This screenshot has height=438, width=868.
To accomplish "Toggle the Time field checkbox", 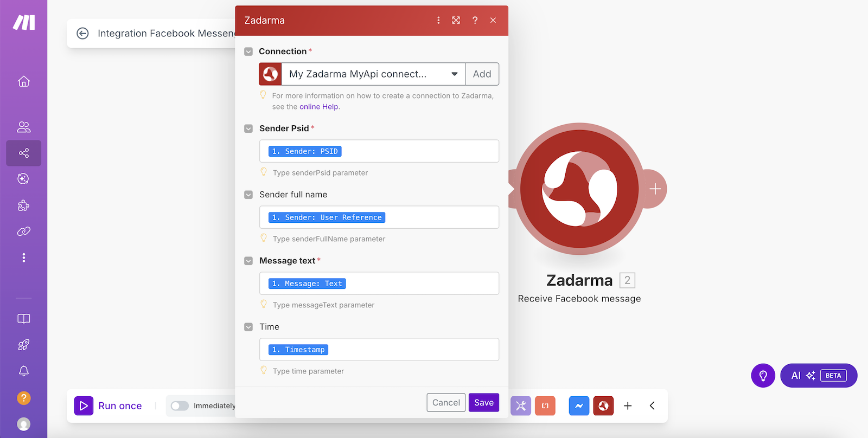I will (x=248, y=327).
